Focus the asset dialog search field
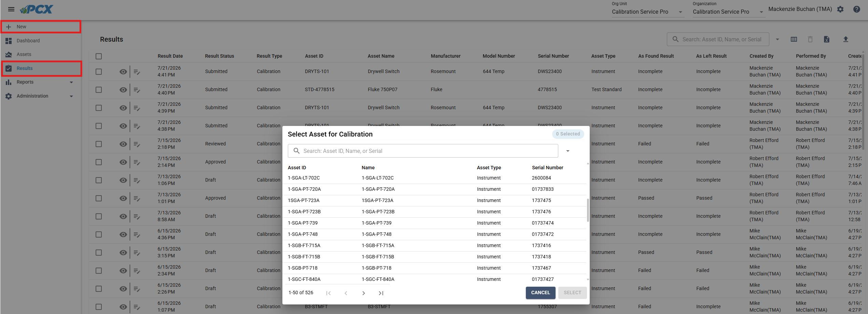This screenshot has width=868, height=314. pos(423,151)
